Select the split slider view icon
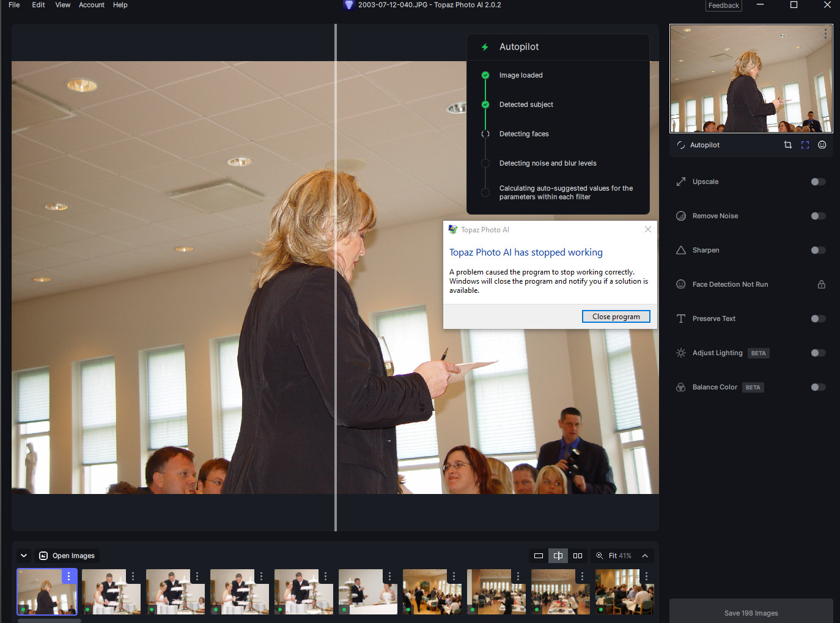Viewport: 840px width, 623px height. coord(558,556)
